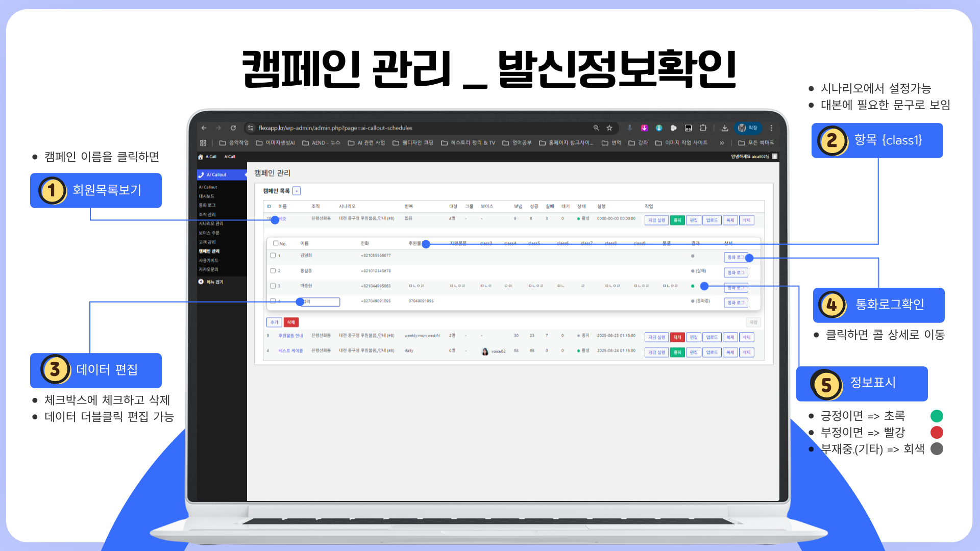Click the green 중지 button on the first campaign

click(x=677, y=220)
